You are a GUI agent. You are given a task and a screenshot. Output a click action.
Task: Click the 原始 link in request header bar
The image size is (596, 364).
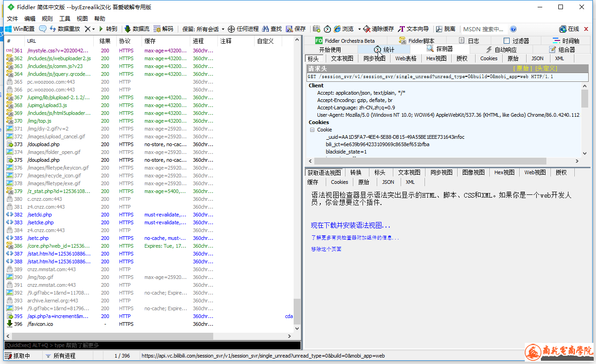(523, 68)
